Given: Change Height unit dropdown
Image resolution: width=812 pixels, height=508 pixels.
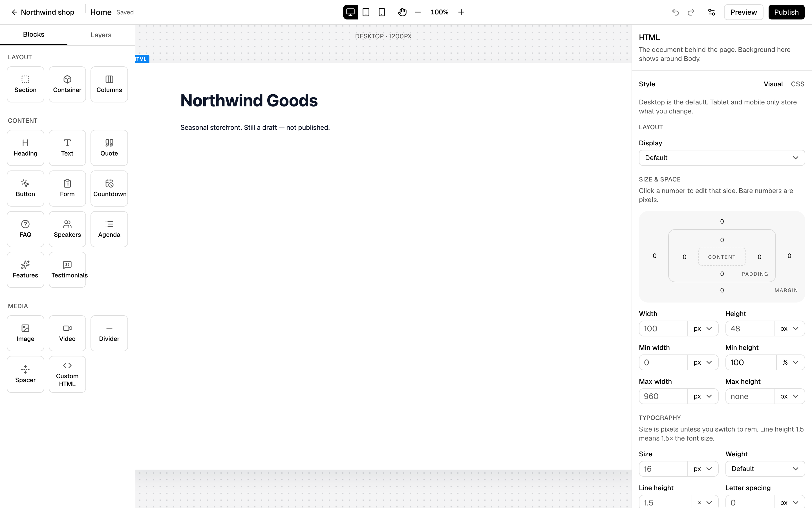Looking at the screenshot, I should click(x=789, y=329).
